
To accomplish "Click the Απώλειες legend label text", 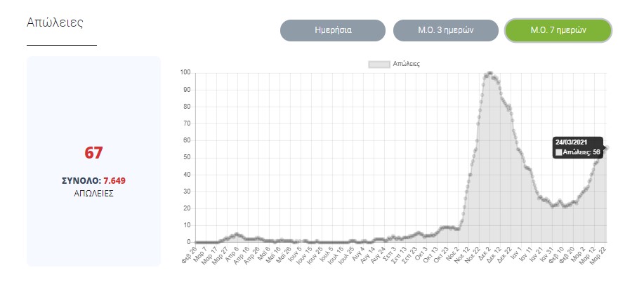I will 407,64.
